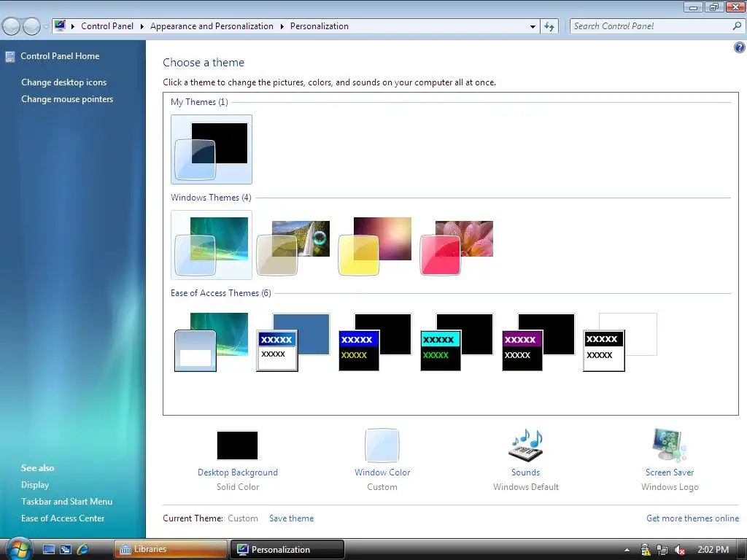
Task: Click the Control Panel Home icon
Action: pyautogui.click(x=10, y=57)
